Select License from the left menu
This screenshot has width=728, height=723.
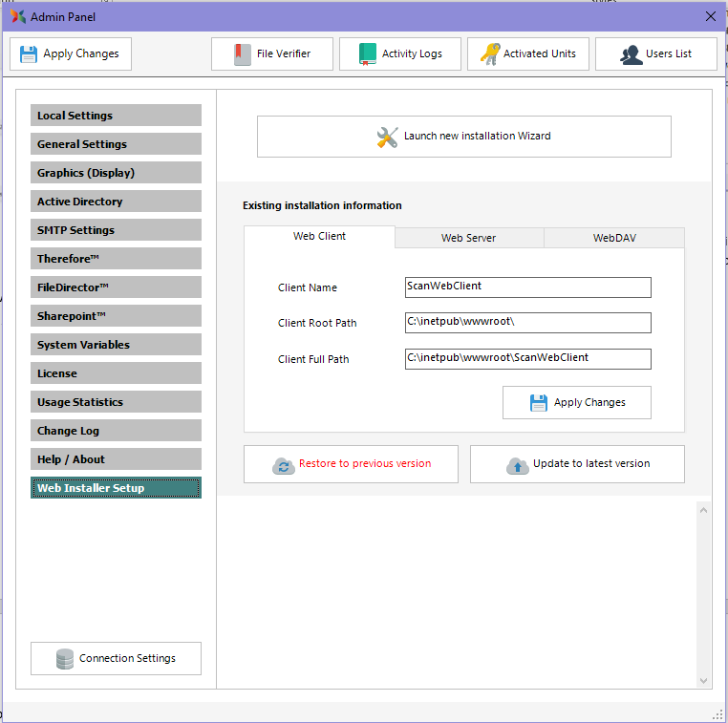click(x=116, y=373)
